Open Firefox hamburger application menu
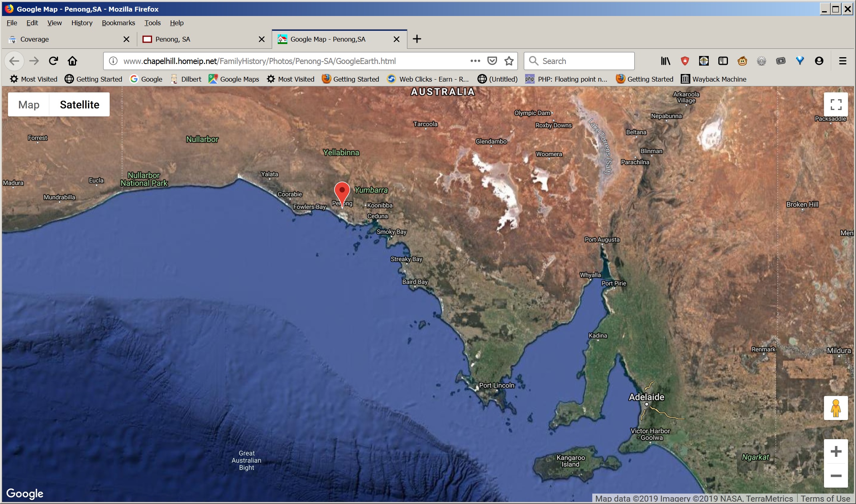Viewport: 856px width, 504px height. (x=842, y=61)
